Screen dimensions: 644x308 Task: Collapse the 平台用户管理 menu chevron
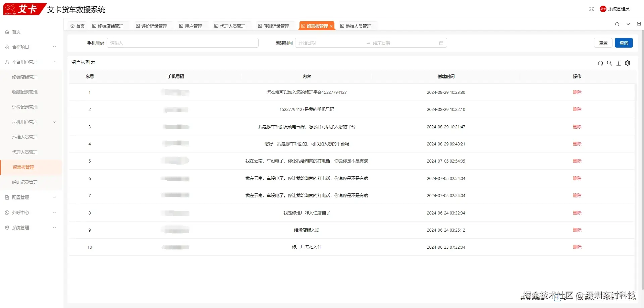pos(54,62)
